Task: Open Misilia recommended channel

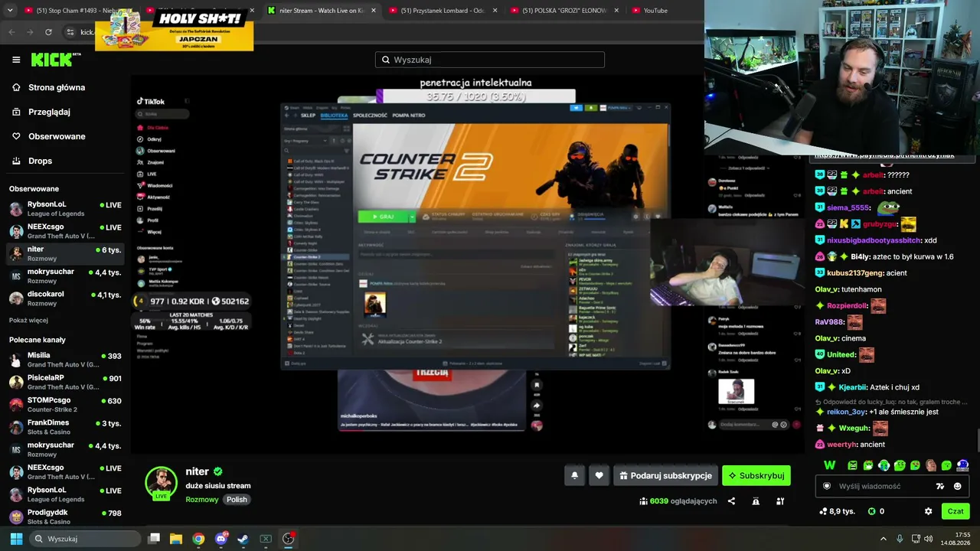Action: 65,360
